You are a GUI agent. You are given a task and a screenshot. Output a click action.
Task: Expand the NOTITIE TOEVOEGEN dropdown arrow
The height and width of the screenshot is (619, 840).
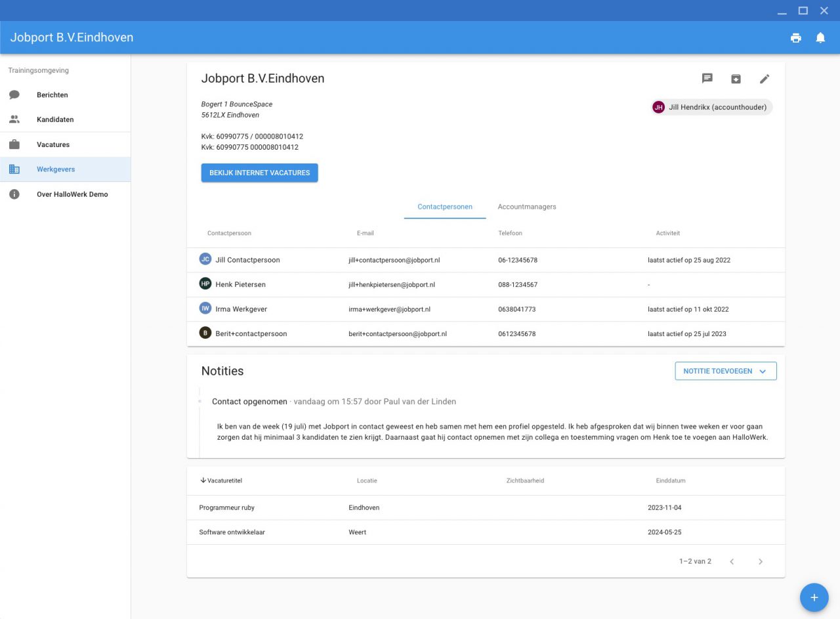[763, 371]
